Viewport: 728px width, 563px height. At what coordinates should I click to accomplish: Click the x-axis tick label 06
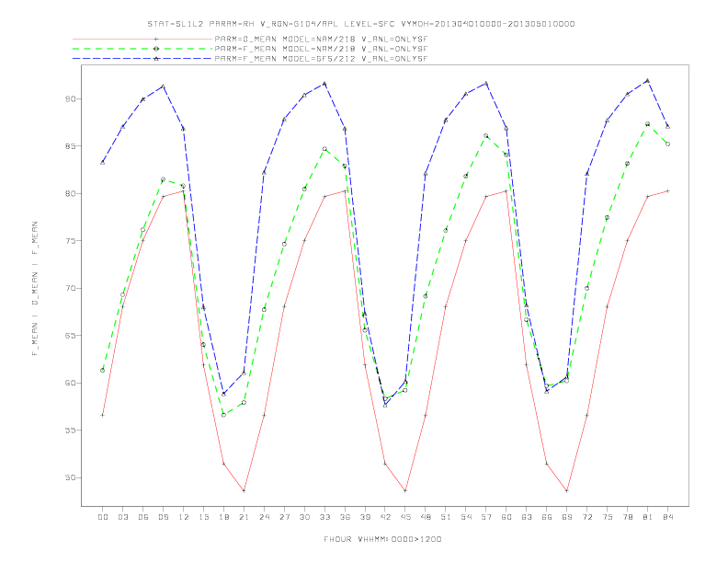click(143, 517)
